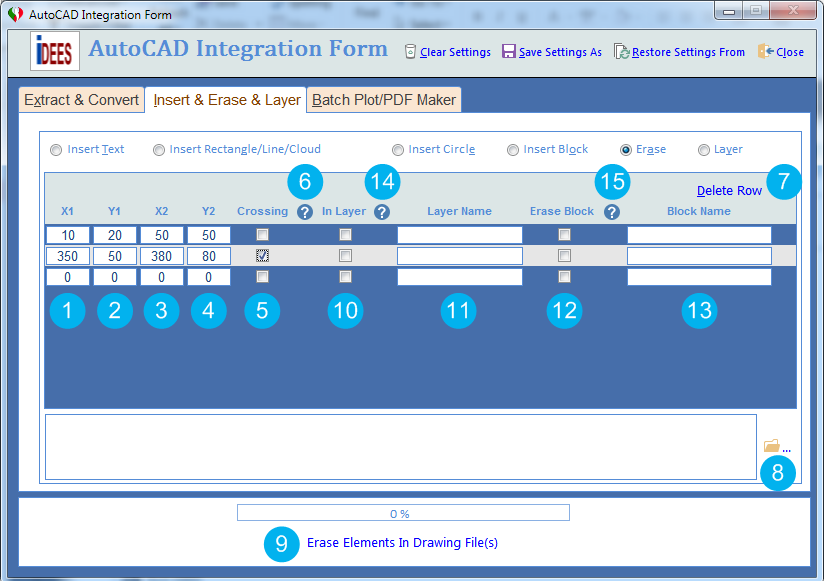This screenshot has height=581, width=824.
Task: Select the Erase radio option
Action: point(625,150)
